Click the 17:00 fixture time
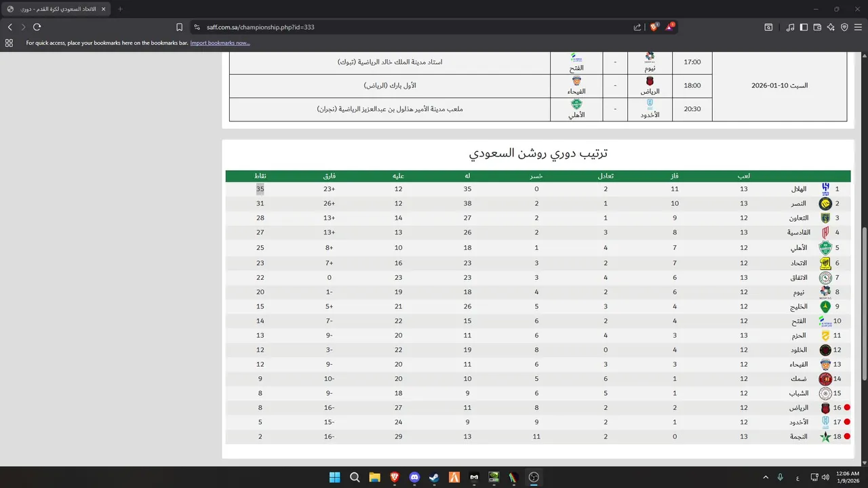The width and height of the screenshot is (868, 488). pos(692,62)
